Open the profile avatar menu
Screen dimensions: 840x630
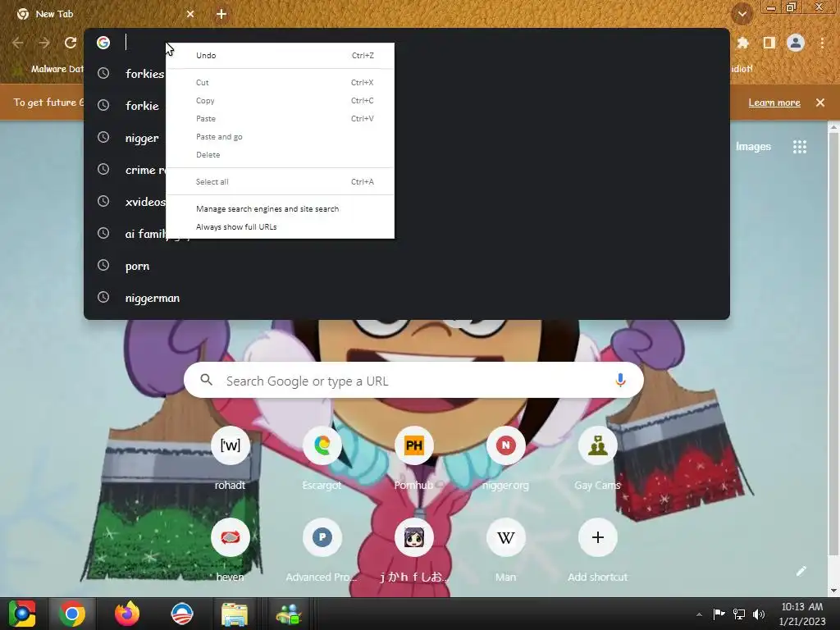pyautogui.click(x=796, y=43)
